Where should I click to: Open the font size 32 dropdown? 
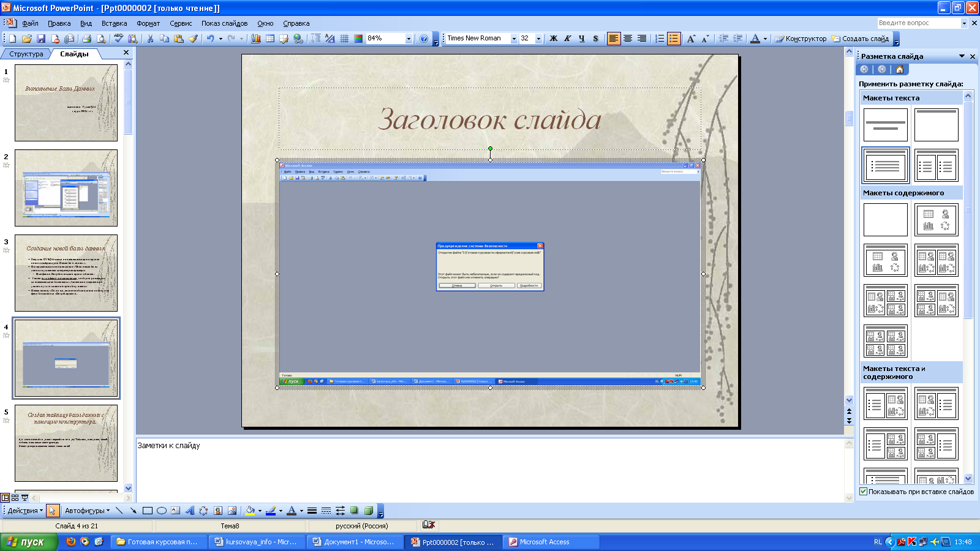point(538,39)
